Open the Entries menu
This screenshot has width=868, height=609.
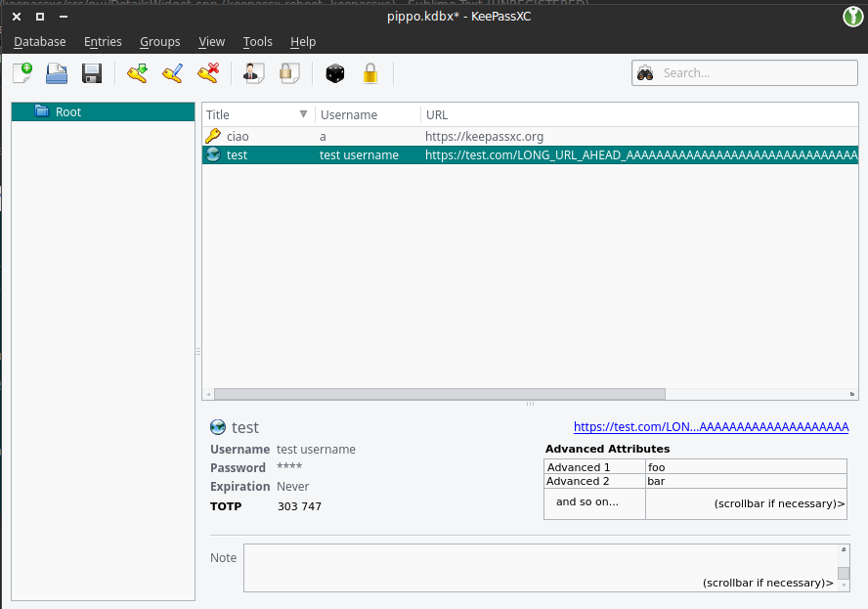[103, 41]
